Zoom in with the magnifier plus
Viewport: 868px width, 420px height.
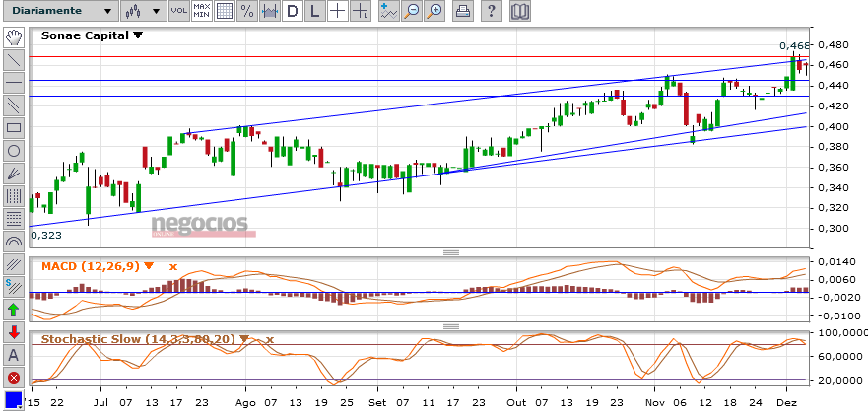(x=436, y=12)
